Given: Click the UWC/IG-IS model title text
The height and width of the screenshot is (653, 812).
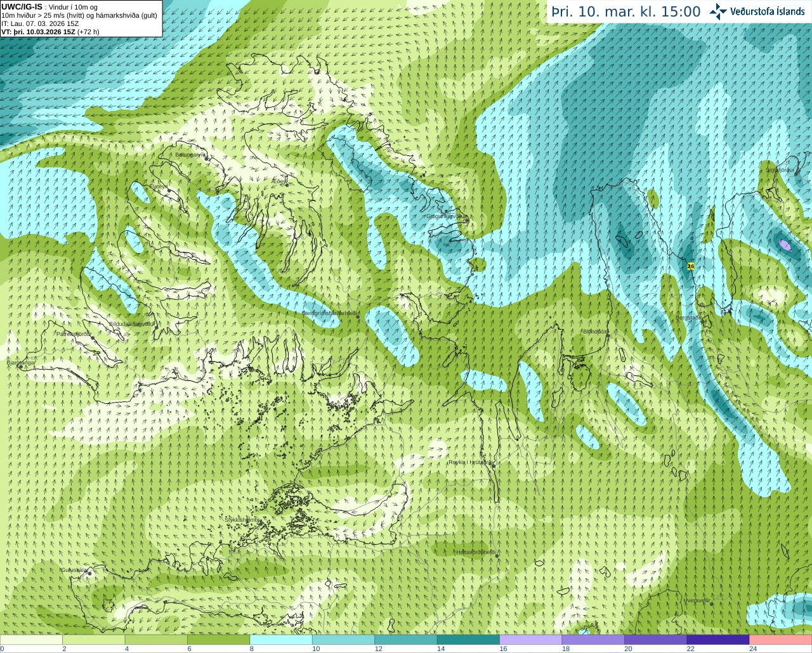Looking at the screenshot, I should [22, 6].
